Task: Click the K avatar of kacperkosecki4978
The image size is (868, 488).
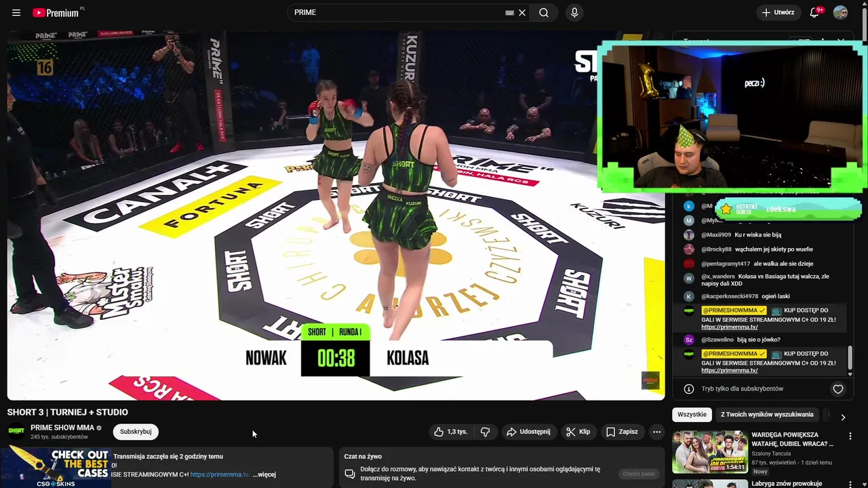Action: tap(689, 296)
